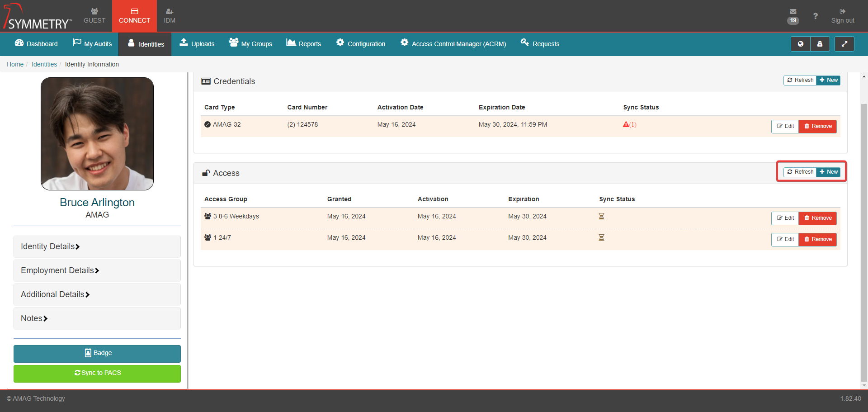The height and width of the screenshot is (412, 868).
Task: Open the Identities menu item
Action: [145, 44]
